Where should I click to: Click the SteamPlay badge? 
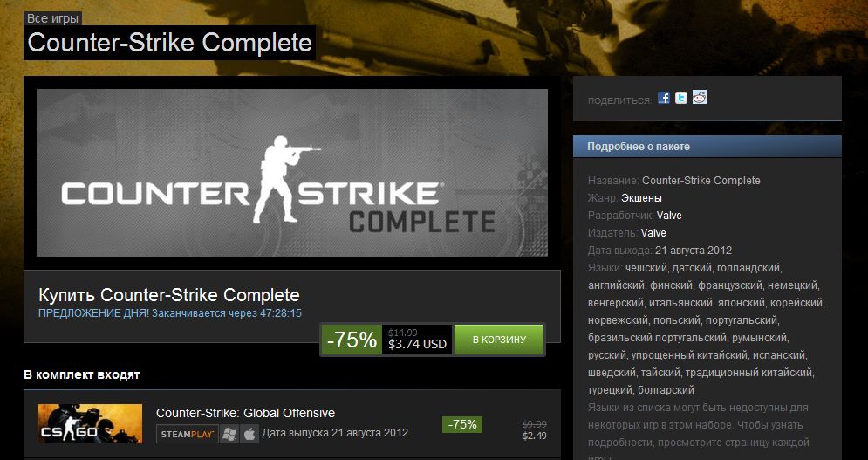tap(187, 434)
